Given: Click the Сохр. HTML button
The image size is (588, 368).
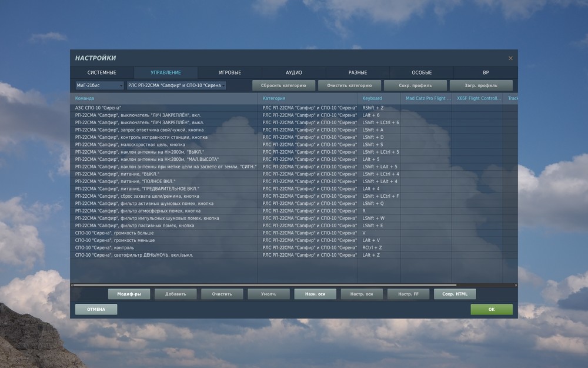Looking at the screenshot, I should tap(455, 294).
